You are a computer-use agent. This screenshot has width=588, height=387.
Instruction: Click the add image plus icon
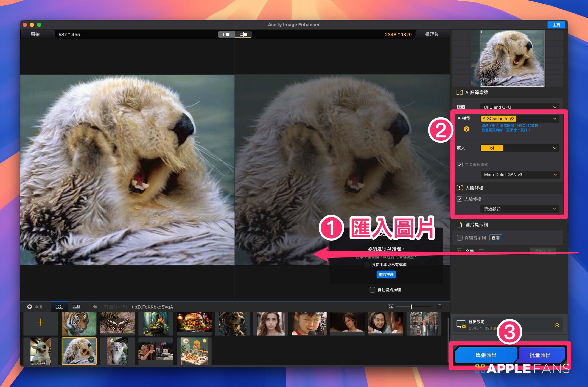[x=30, y=307]
